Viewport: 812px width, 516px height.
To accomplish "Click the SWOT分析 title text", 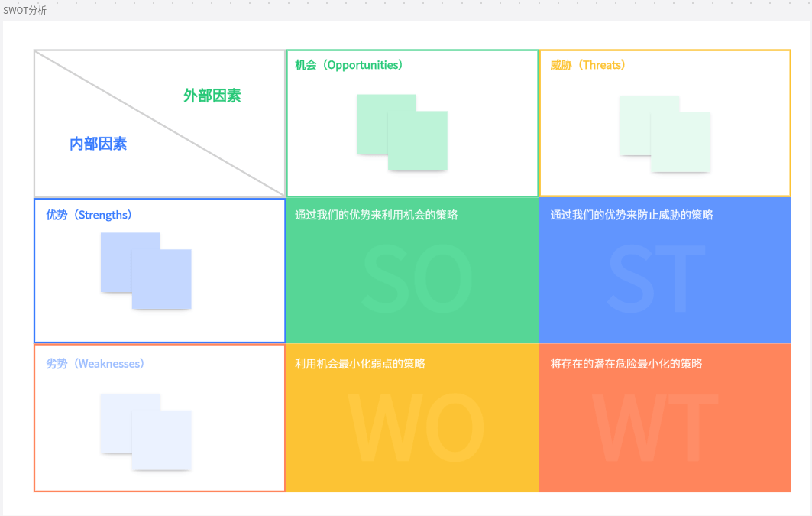I will point(25,10).
